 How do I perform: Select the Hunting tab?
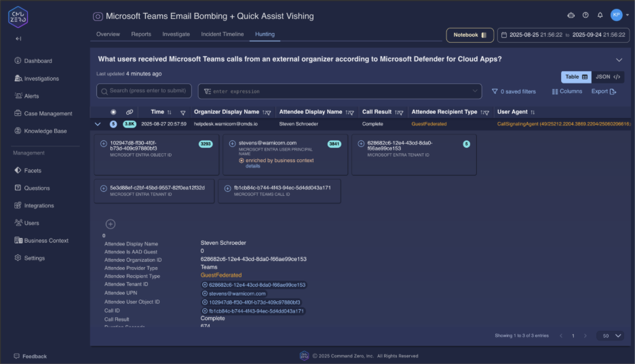point(265,35)
